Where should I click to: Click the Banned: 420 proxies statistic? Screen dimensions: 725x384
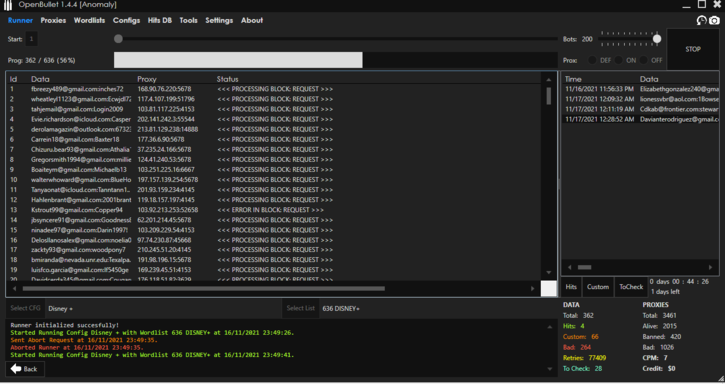662,337
